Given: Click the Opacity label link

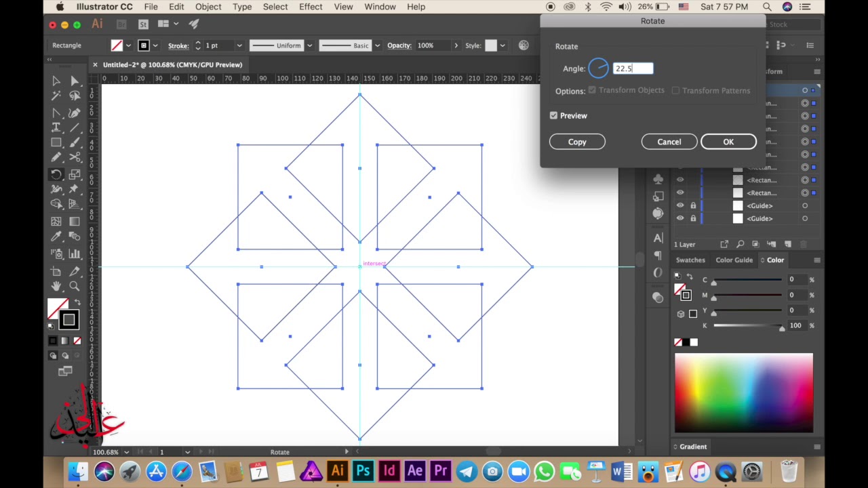Looking at the screenshot, I should [399, 45].
